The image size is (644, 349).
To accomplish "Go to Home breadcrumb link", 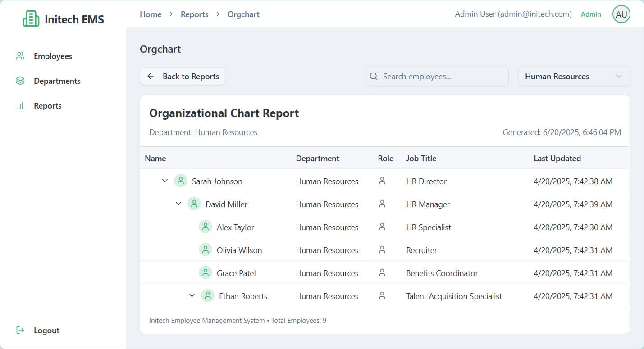I will pos(151,14).
